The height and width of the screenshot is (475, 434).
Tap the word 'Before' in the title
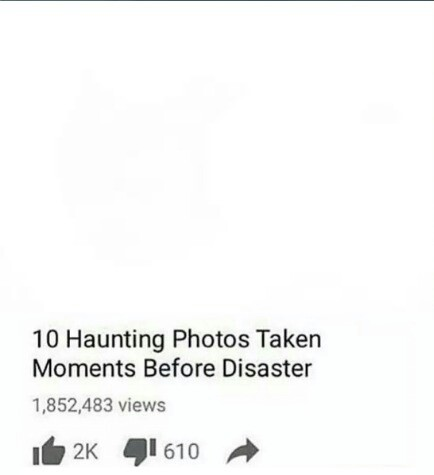tap(179, 368)
